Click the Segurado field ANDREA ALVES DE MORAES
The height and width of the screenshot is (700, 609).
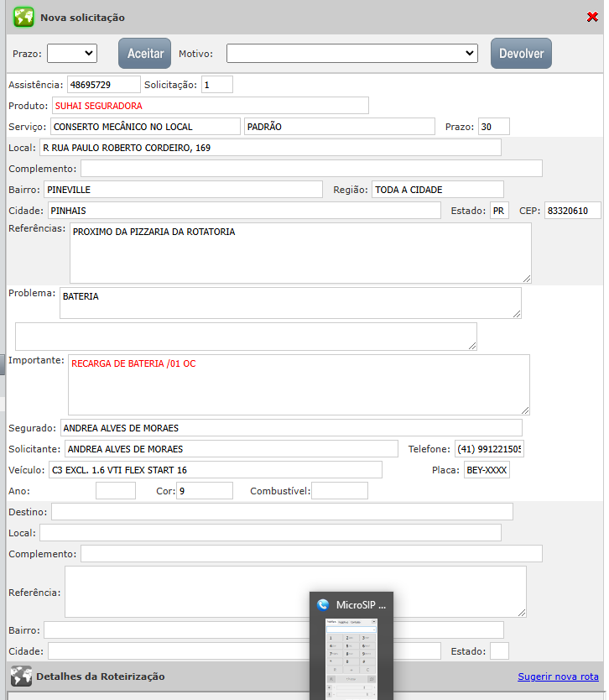[x=291, y=428]
